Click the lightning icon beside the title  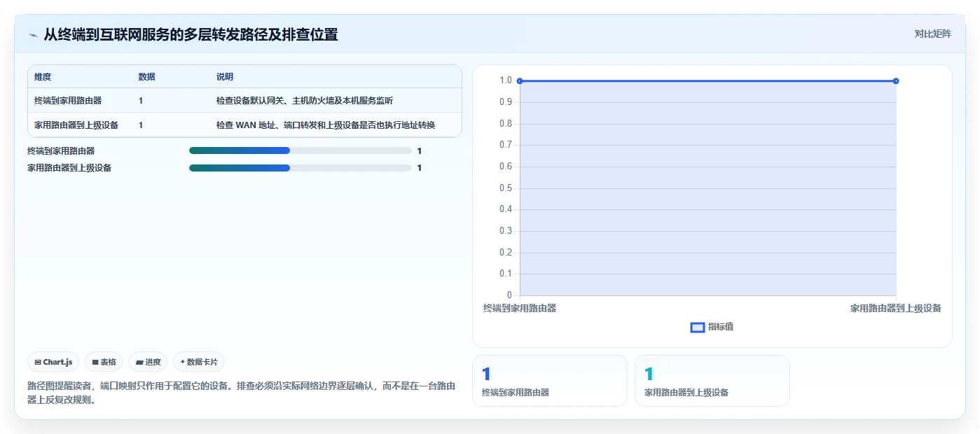point(33,34)
